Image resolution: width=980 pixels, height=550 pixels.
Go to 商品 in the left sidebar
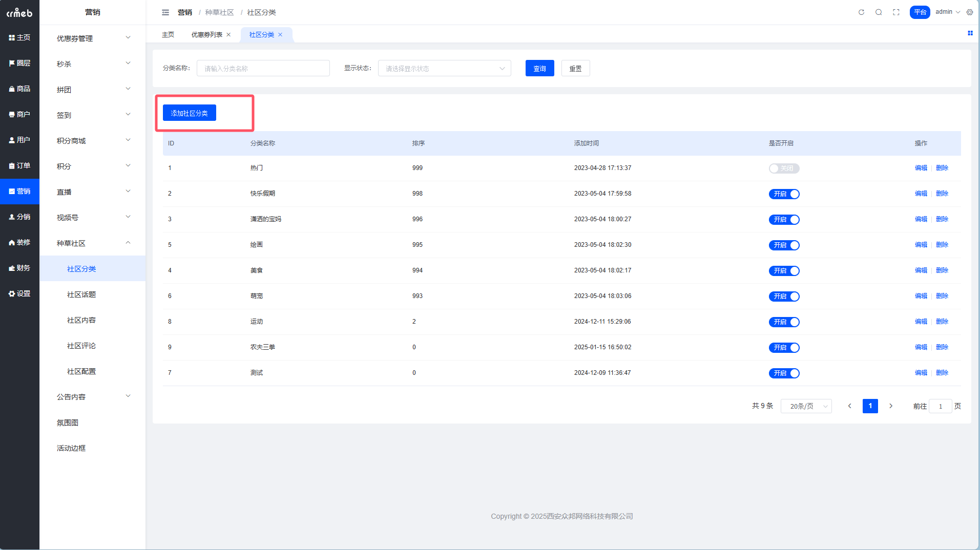(x=19, y=89)
